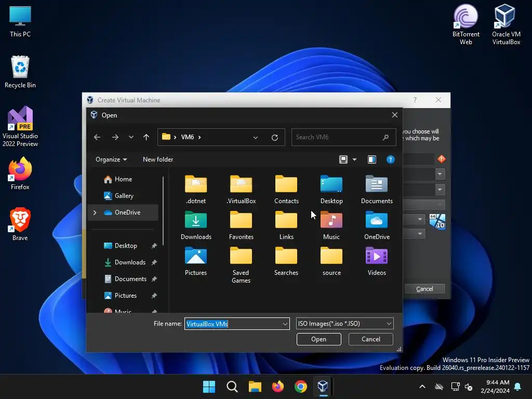Go forward with the right arrow
532x399 pixels.
(x=115, y=137)
